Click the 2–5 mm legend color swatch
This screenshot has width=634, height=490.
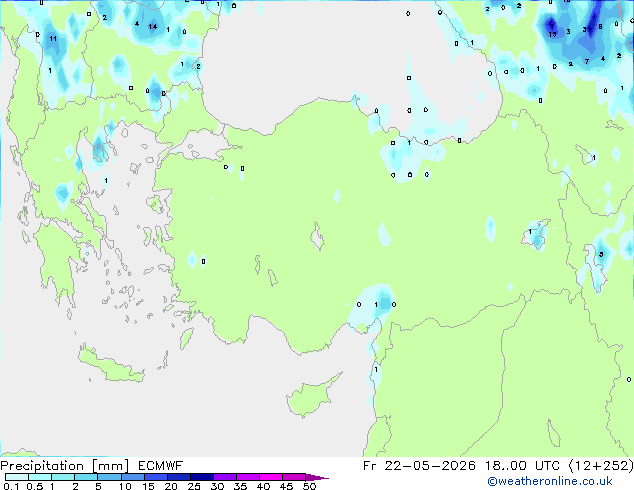click(86, 477)
